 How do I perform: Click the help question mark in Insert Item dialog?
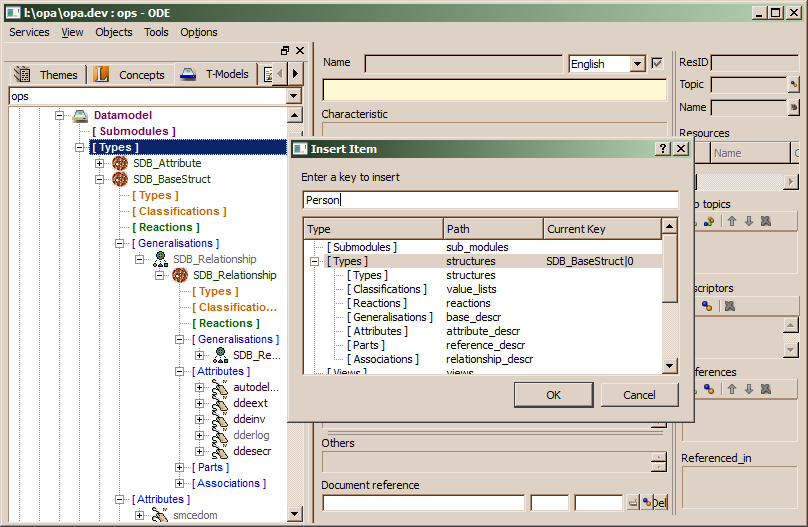662,149
